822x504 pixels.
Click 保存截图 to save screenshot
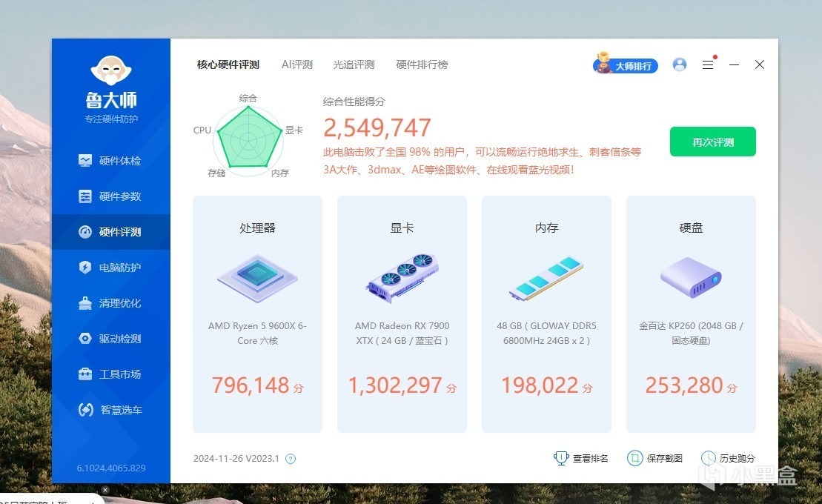click(x=654, y=458)
